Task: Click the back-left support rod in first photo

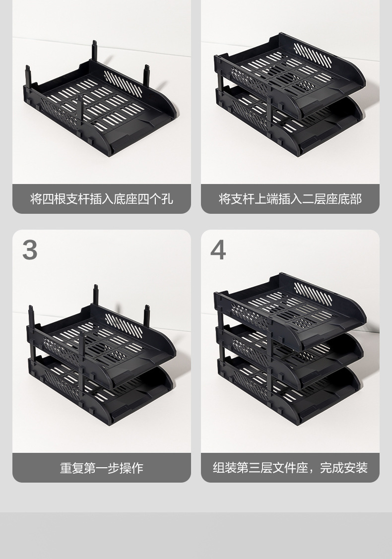Action: pyautogui.click(x=28, y=76)
